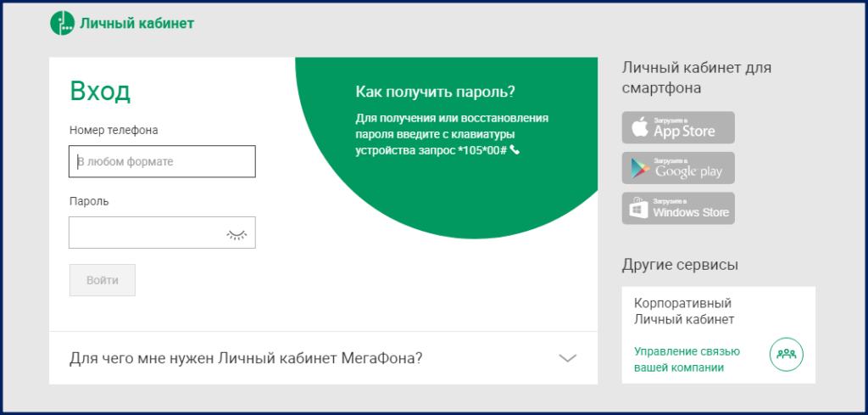Toggle password visibility with the eye icon
Screen dimensions: 868x415
point(237,233)
